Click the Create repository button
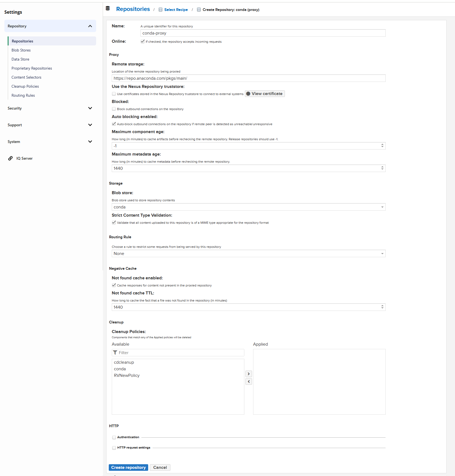Viewport: 455px width, 476px height. pyautogui.click(x=128, y=468)
